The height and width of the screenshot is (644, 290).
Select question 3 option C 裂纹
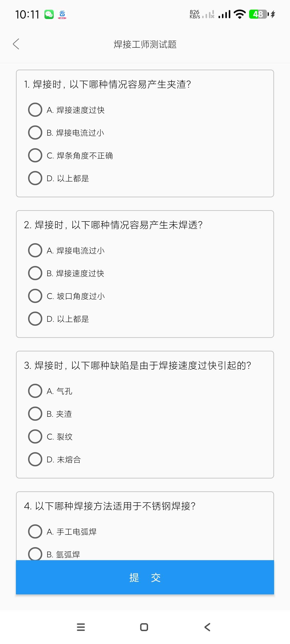point(35,436)
